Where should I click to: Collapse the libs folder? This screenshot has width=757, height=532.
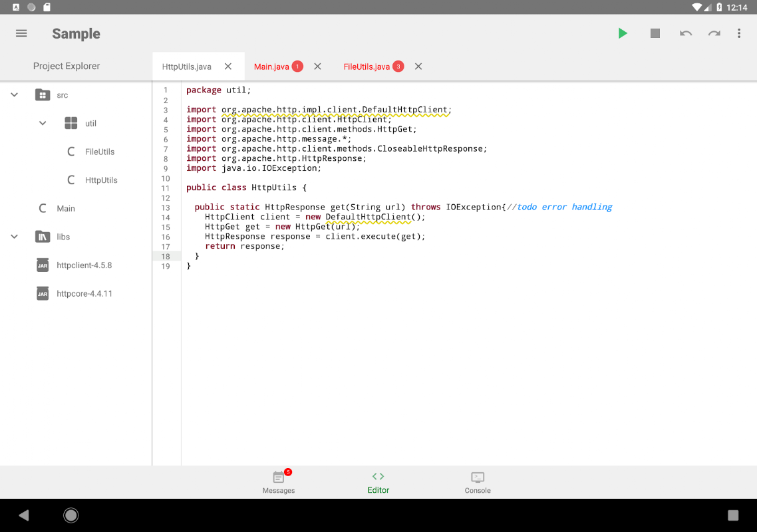tap(14, 237)
